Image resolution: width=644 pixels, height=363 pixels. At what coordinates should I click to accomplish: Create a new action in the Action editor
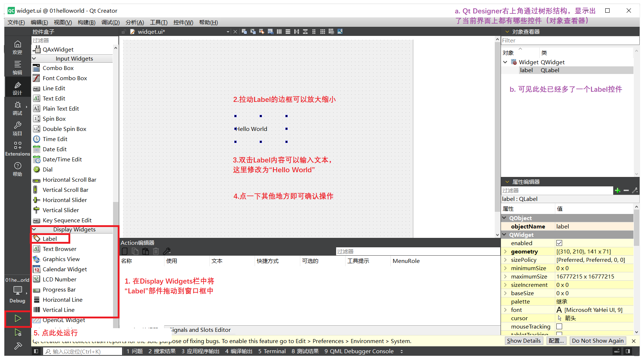[x=125, y=251]
